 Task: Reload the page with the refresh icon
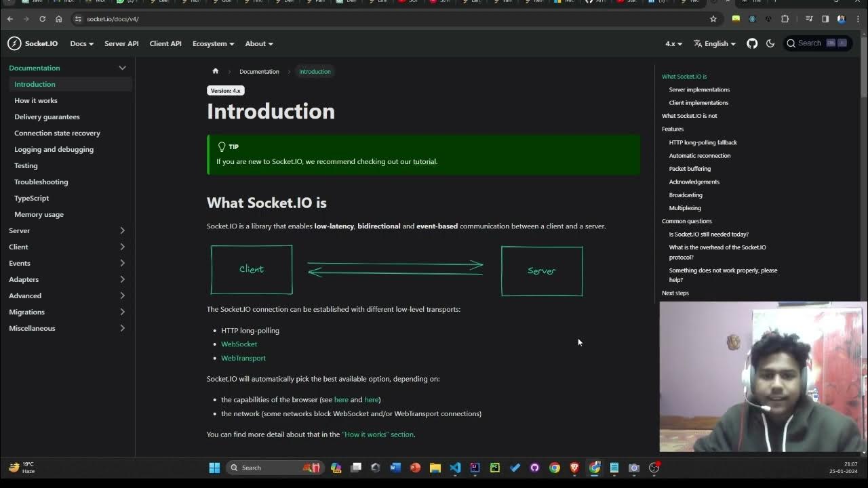(x=42, y=19)
